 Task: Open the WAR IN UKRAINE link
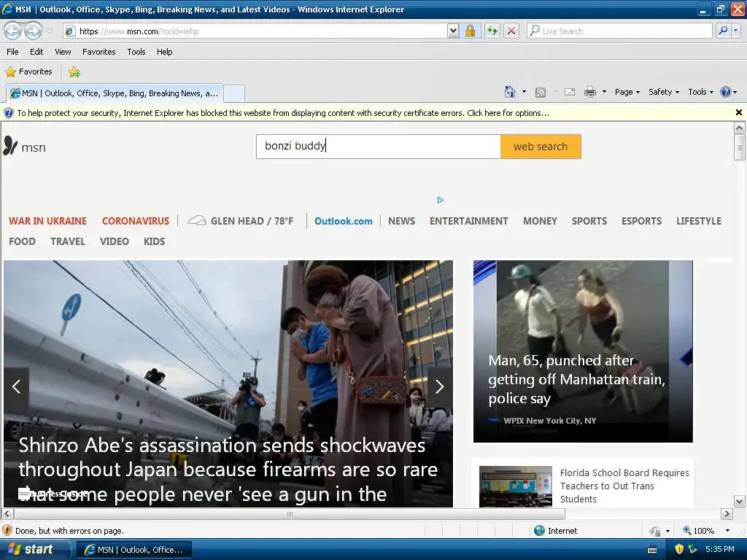(x=47, y=221)
